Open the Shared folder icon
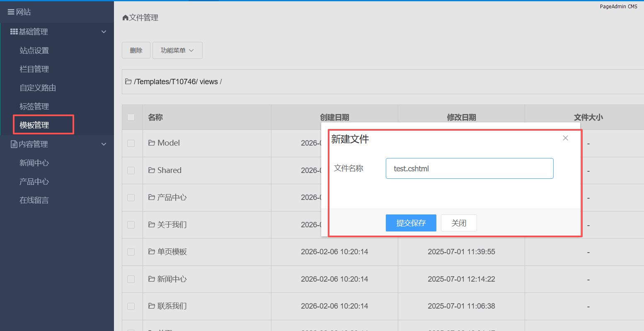 click(152, 170)
